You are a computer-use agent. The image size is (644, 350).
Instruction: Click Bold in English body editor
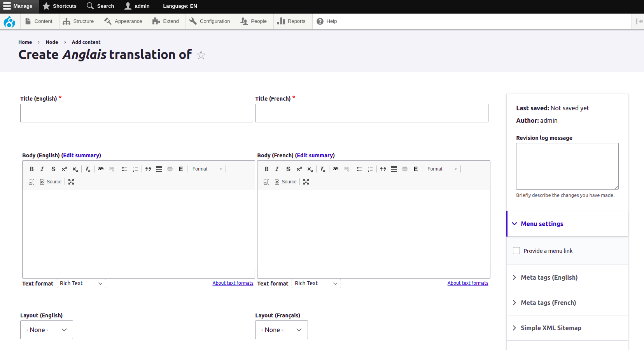(x=31, y=169)
